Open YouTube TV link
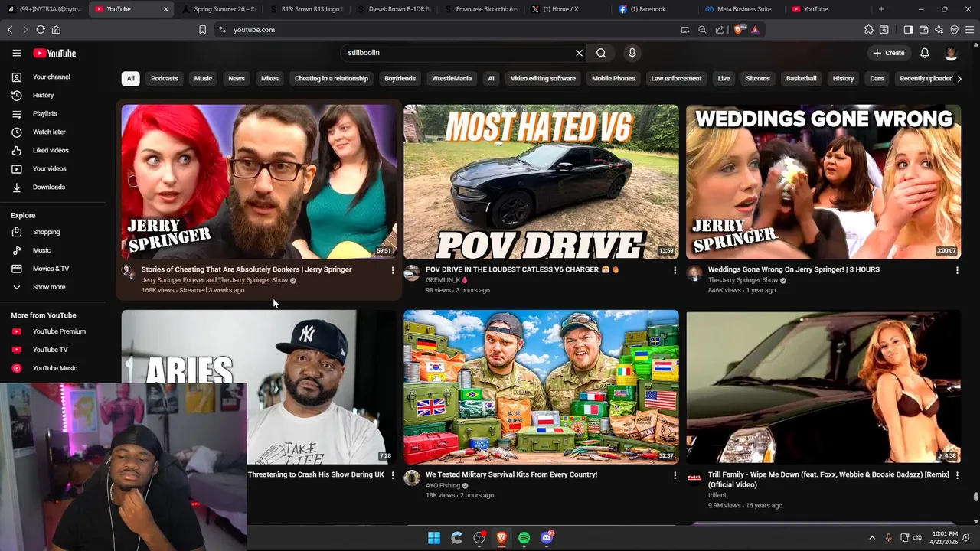 point(52,350)
